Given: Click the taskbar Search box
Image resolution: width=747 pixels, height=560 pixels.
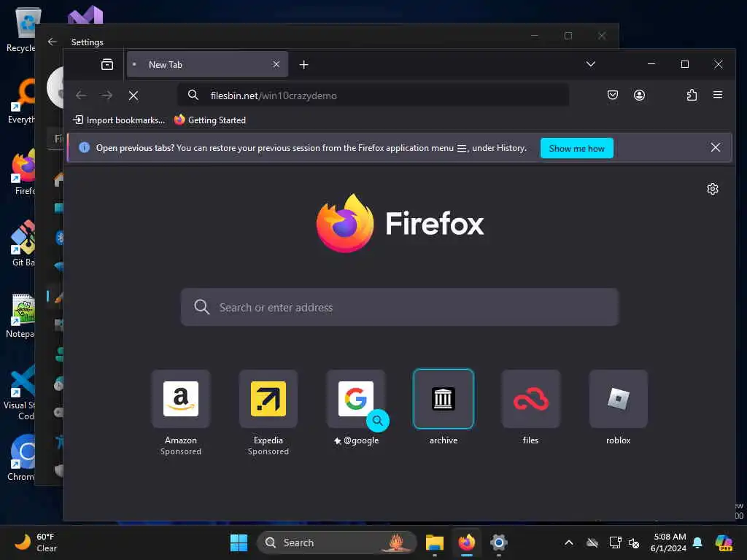Looking at the screenshot, I should pyautogui.click(x=337, y=542).
